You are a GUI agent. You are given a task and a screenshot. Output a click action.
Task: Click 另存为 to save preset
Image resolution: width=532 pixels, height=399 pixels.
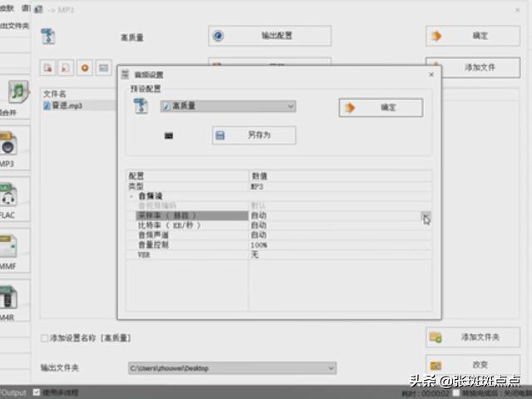[x=254, y=135]
